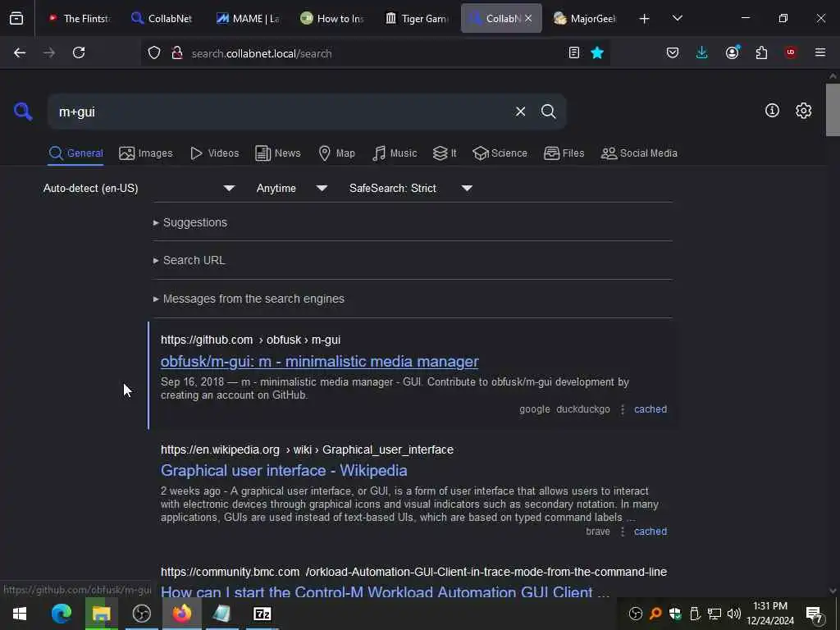
Task: Close the active CollabNet tab
Action: pyautogui.click(x=528, y=18)
